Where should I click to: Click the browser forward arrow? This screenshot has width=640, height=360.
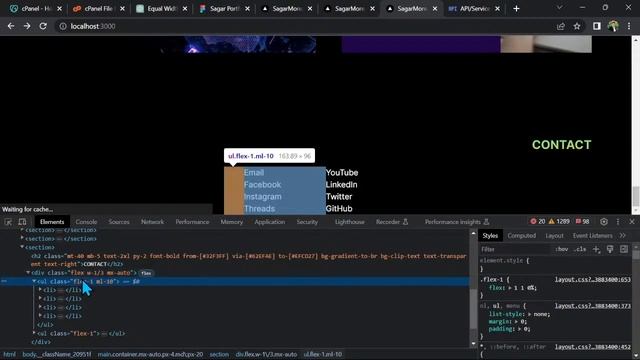(27, 26)
